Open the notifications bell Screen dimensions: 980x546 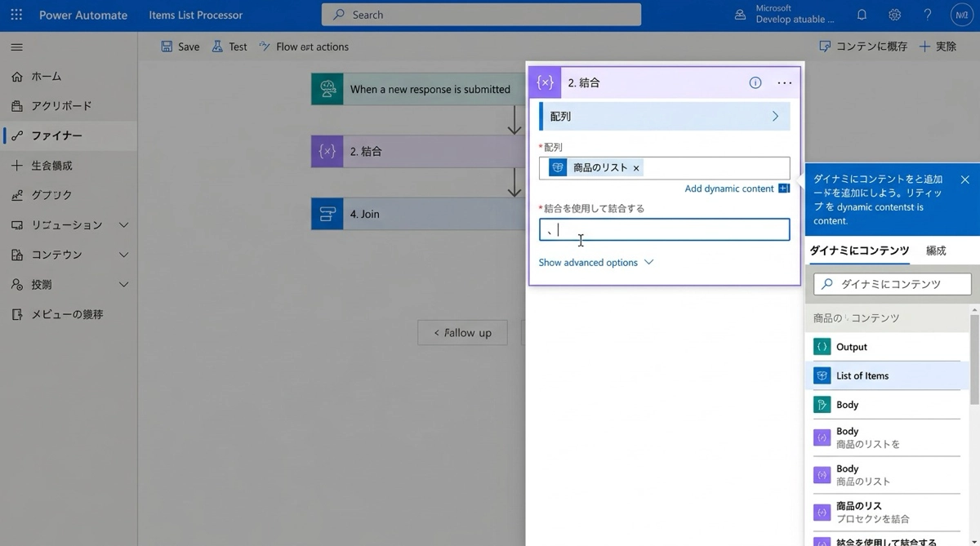862,15
